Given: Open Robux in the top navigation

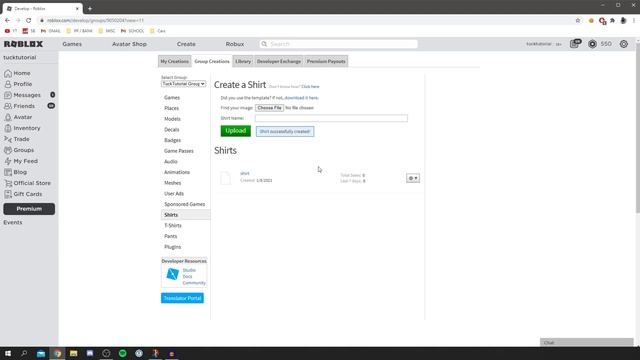Looking at the screenshot, I should (235, 44).
